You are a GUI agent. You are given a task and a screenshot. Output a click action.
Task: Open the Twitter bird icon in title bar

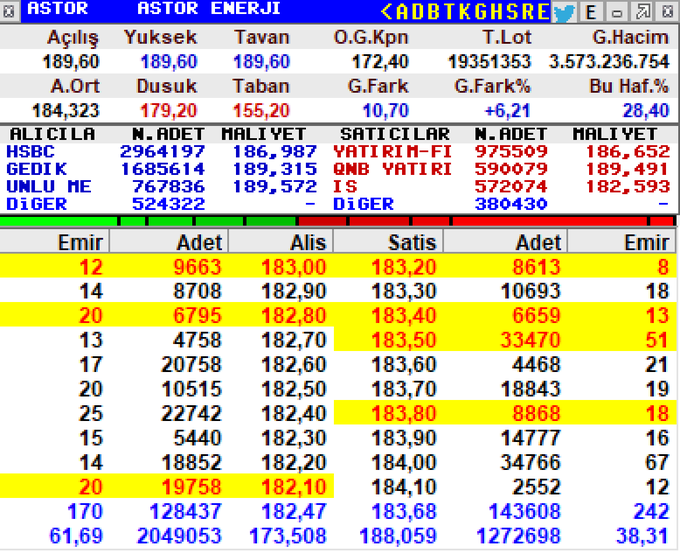(564, 12)
